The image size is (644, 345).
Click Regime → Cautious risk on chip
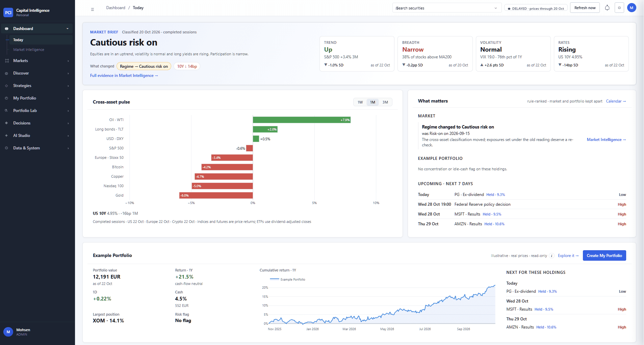click(144, 66)
